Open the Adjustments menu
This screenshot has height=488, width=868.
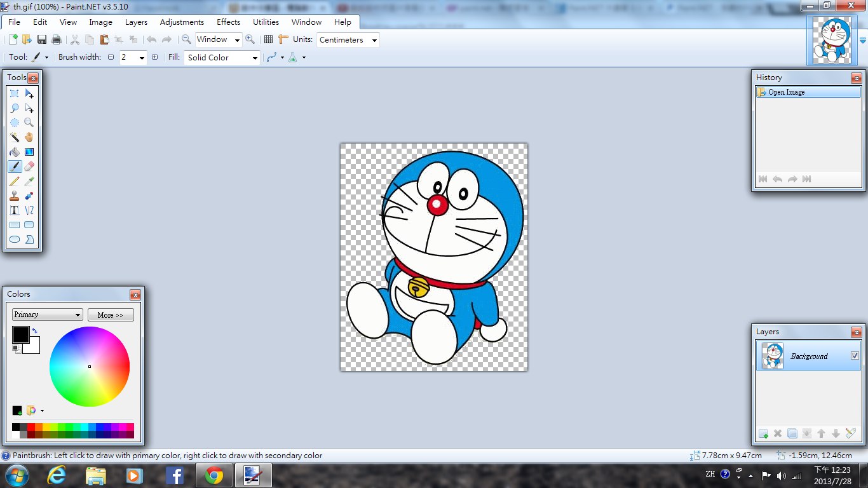point(182,22)
